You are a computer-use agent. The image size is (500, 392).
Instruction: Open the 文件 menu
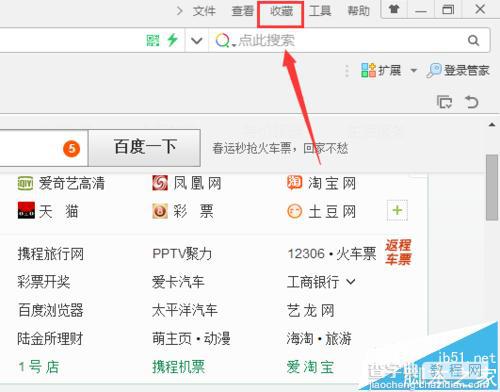pyautogui.click(x=204, y=11)
